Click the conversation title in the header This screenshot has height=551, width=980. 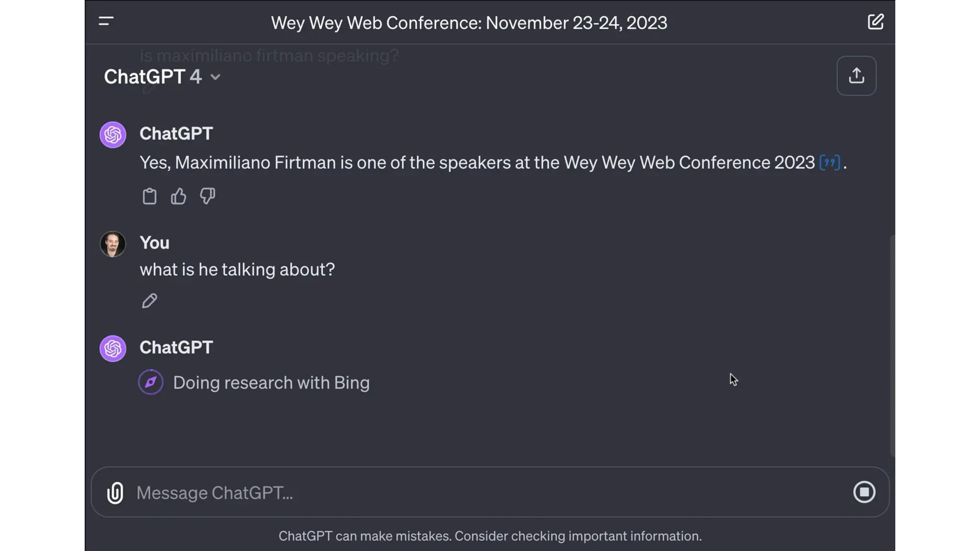pos(469,23)
